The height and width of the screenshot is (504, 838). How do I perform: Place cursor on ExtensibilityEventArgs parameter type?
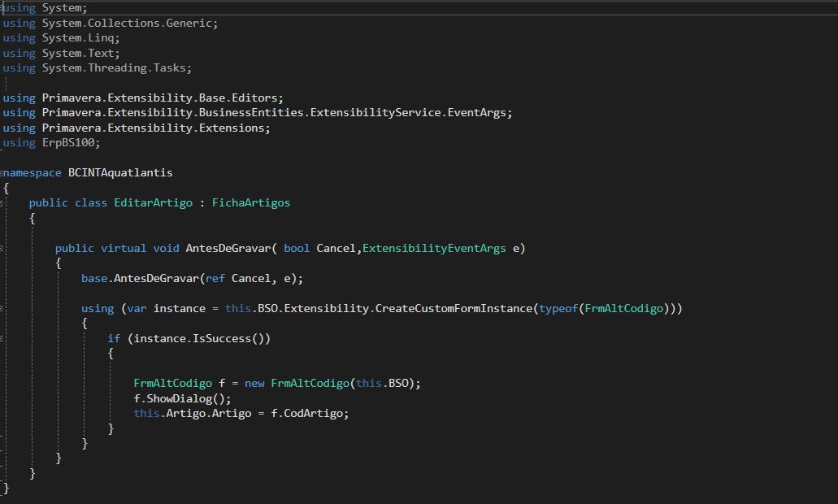tap(434, 249)
